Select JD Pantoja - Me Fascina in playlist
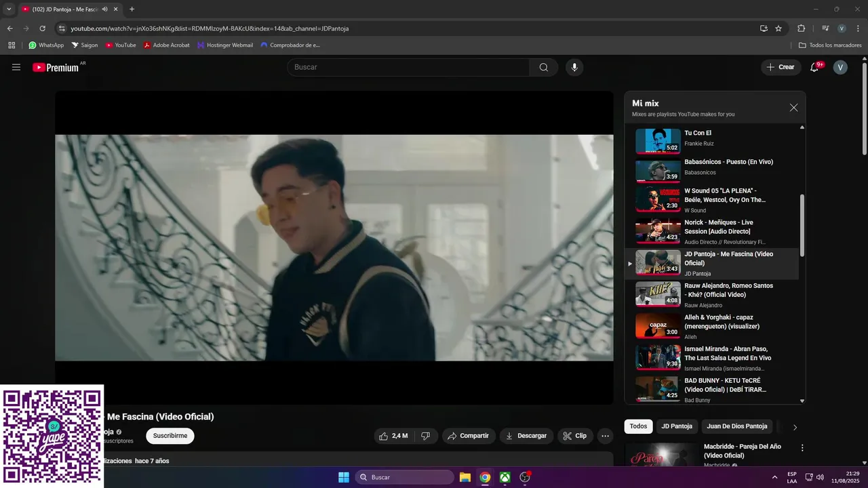The width and height of the screenshot is (868, 488). [712, 263]
